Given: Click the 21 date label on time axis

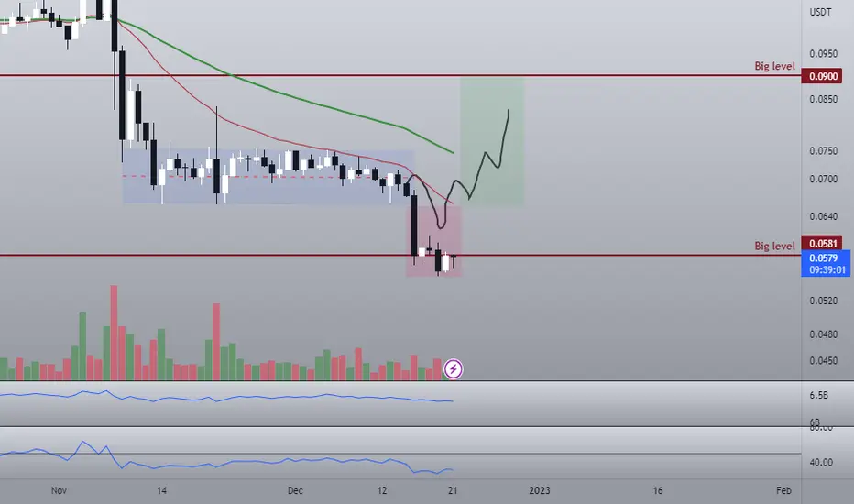Looking at the screenshot, I should (453, 490).
